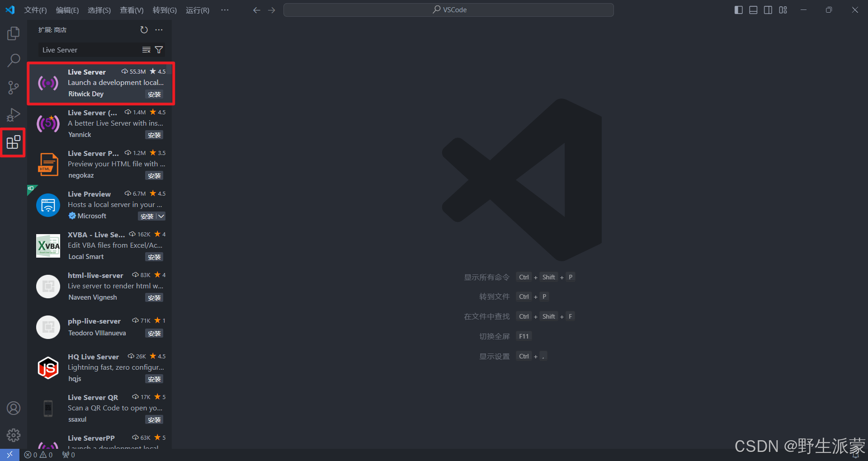Open customize layout icon
868x461 pixels.
click(x=783, y=10)
